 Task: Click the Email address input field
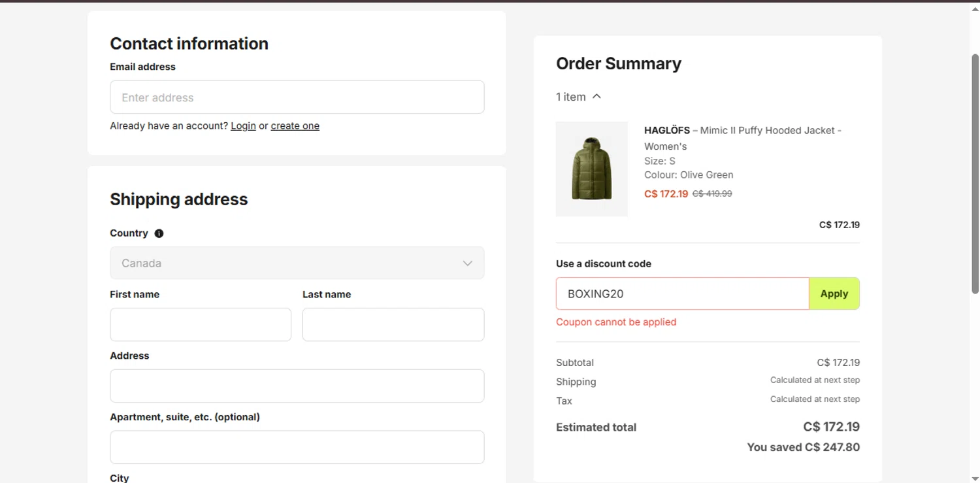coord(297,97)
